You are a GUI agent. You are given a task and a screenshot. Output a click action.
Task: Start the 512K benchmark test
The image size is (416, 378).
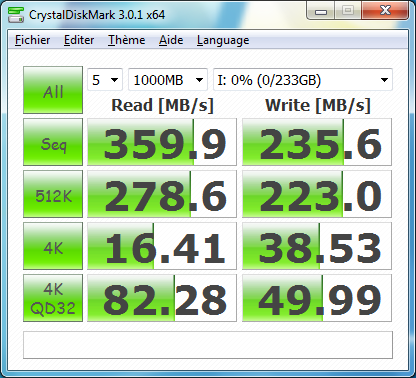tap(53, 194)
